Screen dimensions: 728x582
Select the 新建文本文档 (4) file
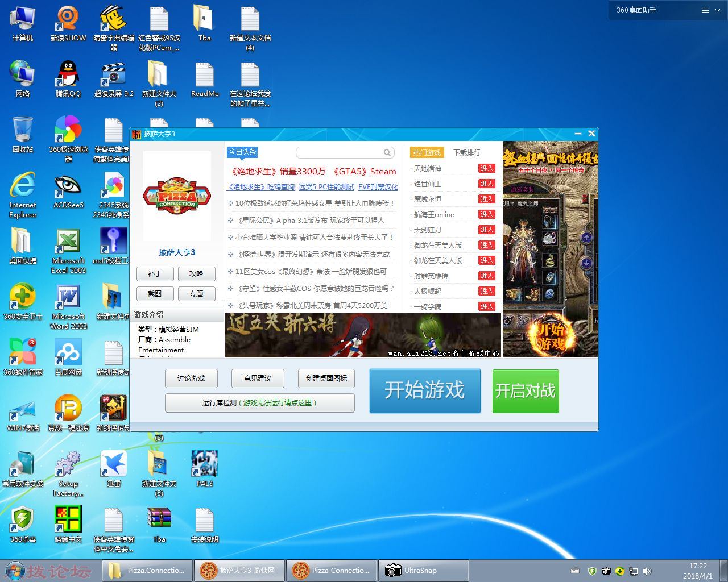[250, 28]
